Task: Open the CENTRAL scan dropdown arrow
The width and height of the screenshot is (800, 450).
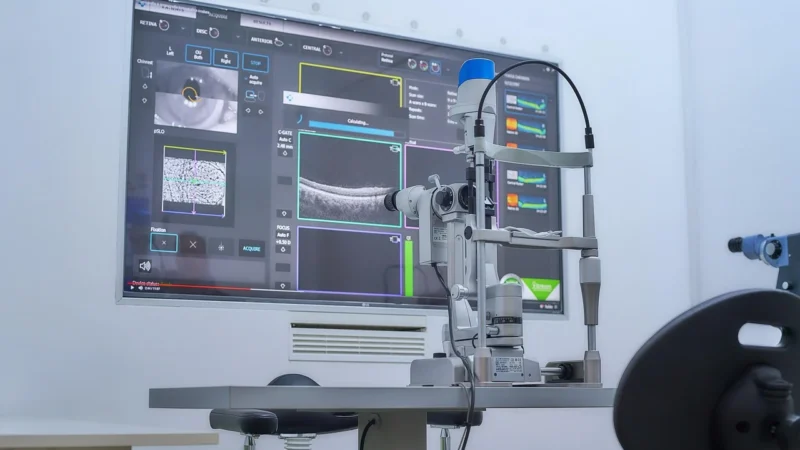Action: [341, 53]
